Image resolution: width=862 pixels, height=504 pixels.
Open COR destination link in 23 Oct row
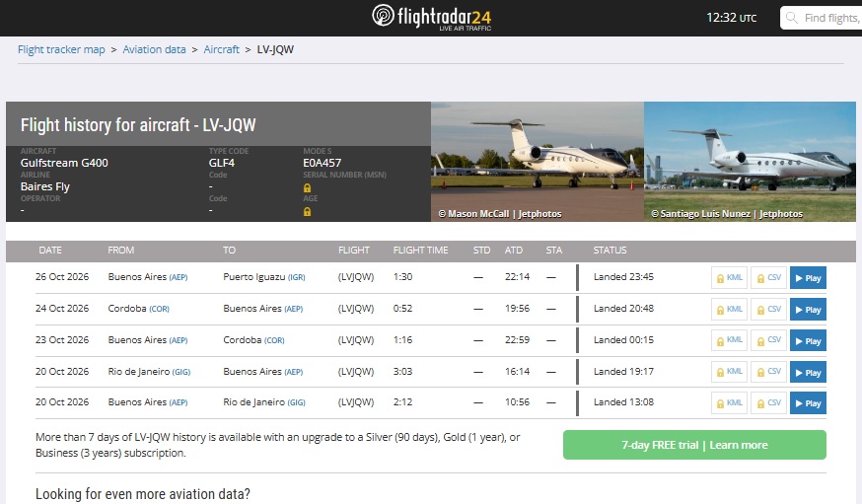pos(274,340)
